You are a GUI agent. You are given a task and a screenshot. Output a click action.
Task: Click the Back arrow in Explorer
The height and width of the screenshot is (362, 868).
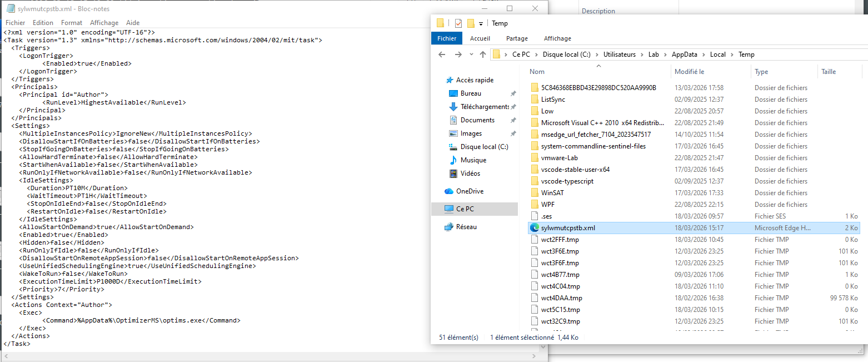[442, 54]
